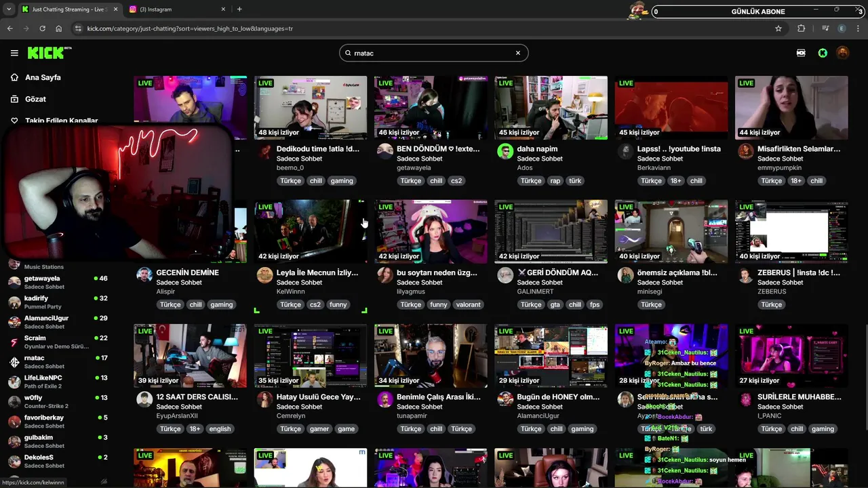The height and width of the screenshot is (488, 868).
Task: Open LifeLikeNPC channel in sidebar
Action: point(58,382)
